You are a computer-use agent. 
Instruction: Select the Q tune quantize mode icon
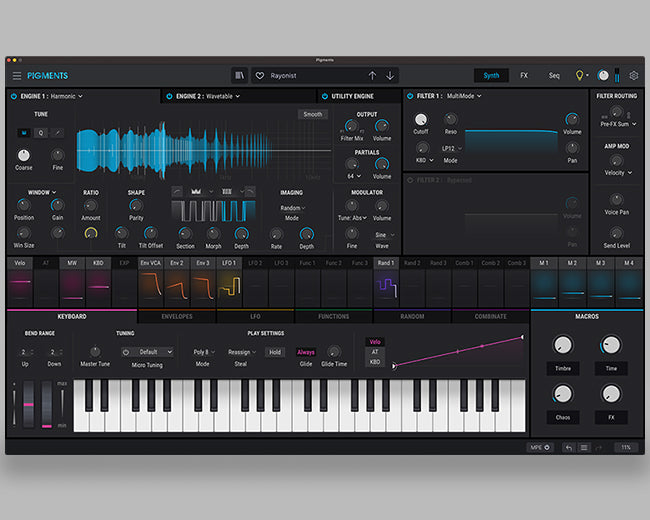pos(41,133)
